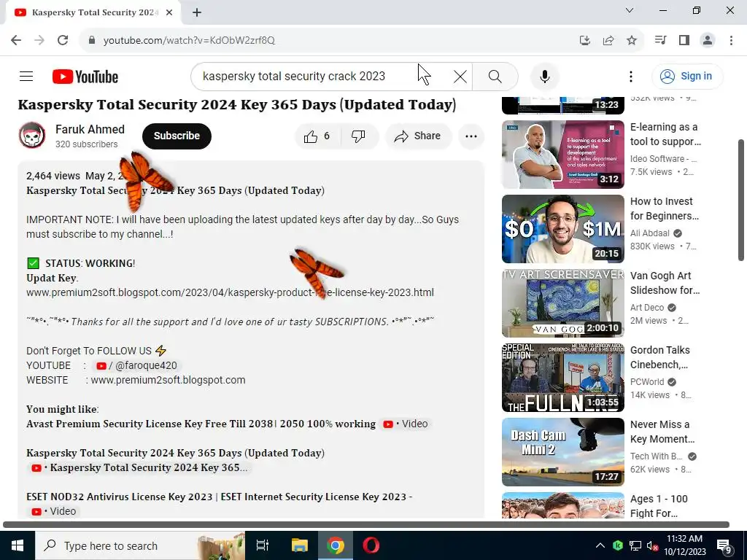This screenshot has width=747, height=560.
Task: Open Dash Cam Mini 2 thumbnail
Action: [x=563, y=451]
